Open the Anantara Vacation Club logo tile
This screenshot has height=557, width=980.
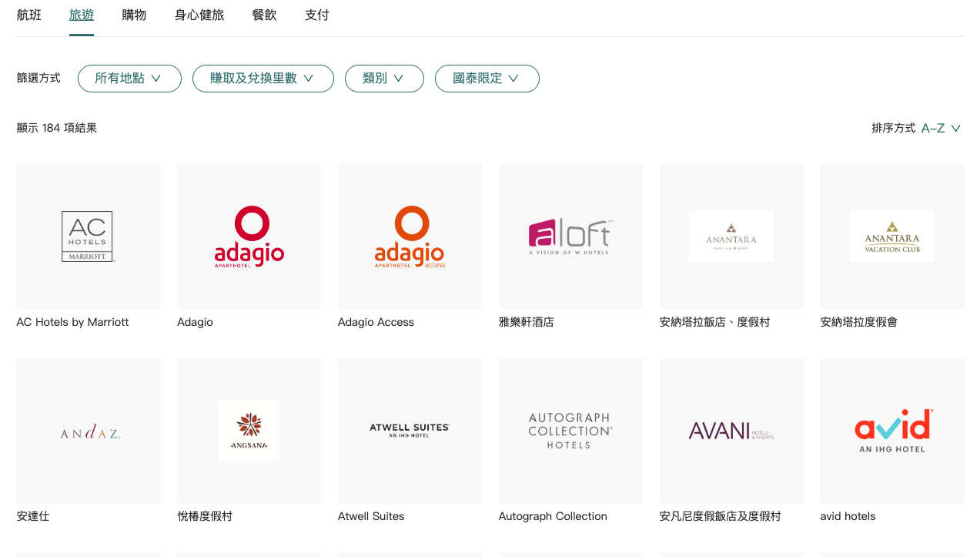[x=892, y=237]
